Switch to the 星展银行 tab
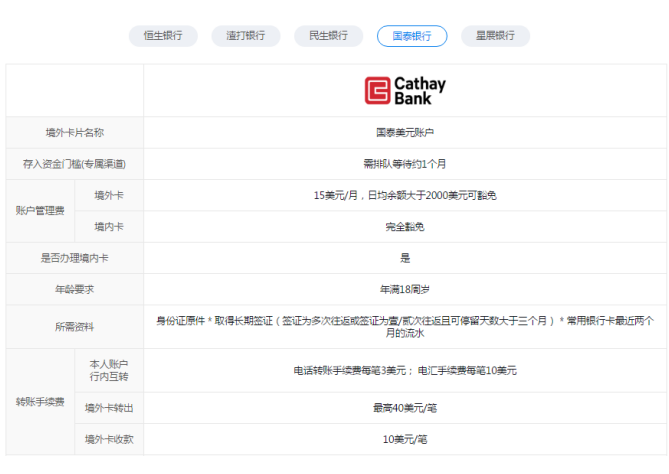This screenshot has width=669, height=474. pos(495,36)
